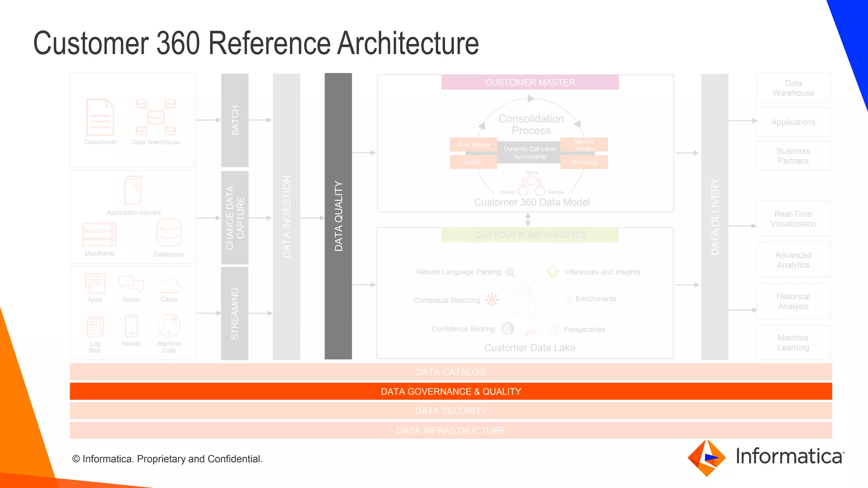Select the DATA CATALOG band

pos(451,372)
